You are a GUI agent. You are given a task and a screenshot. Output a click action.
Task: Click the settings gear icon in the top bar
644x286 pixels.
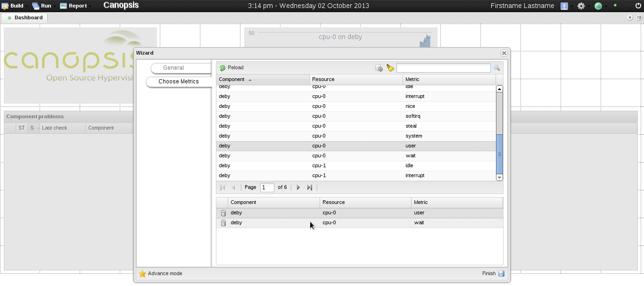[581, 6]
